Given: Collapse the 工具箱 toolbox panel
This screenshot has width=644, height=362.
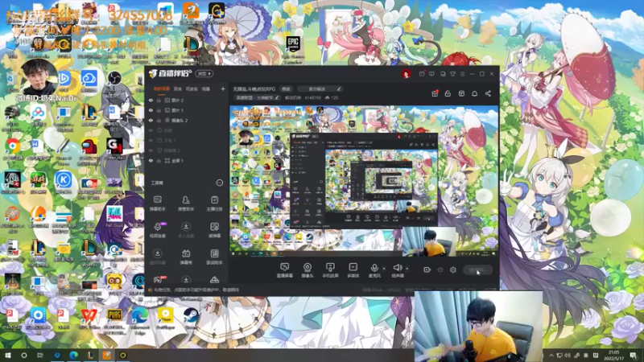Looking at the screenshot, I should pos(220,183).
